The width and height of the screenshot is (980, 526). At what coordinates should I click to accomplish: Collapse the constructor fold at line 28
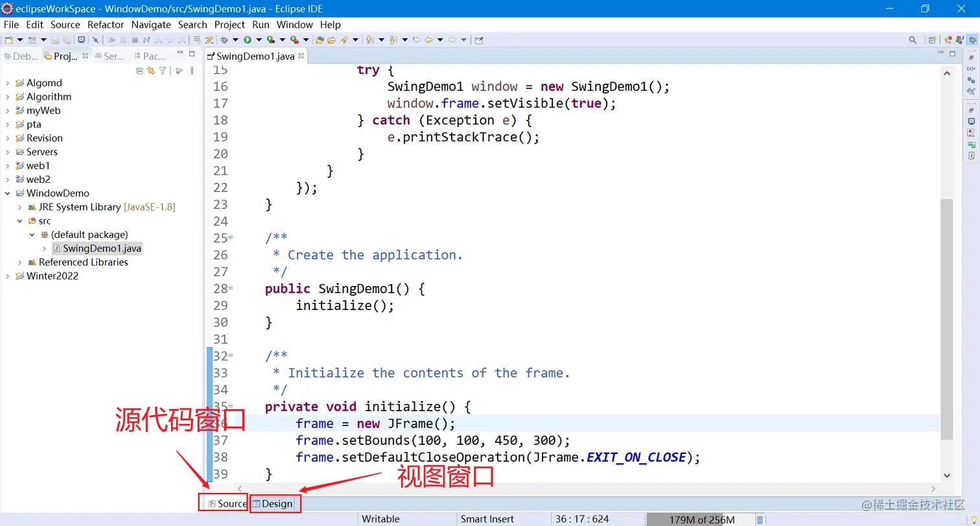click(231, 288)
